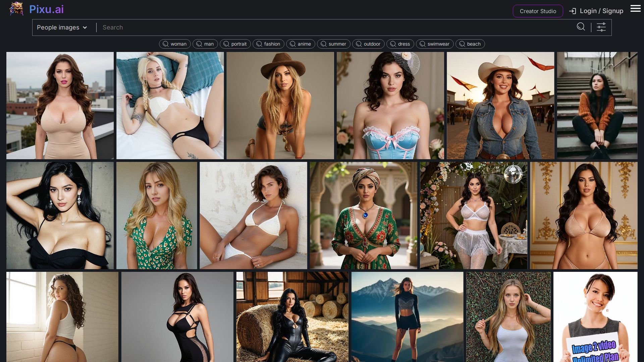This screenshot has width=644, height=362.
Task: Filter by the anime tag
Action: [301, 44]
